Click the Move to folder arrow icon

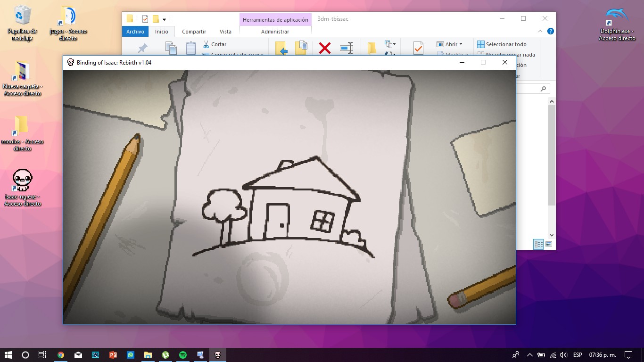pyautogui.click(x=281, y=48)
